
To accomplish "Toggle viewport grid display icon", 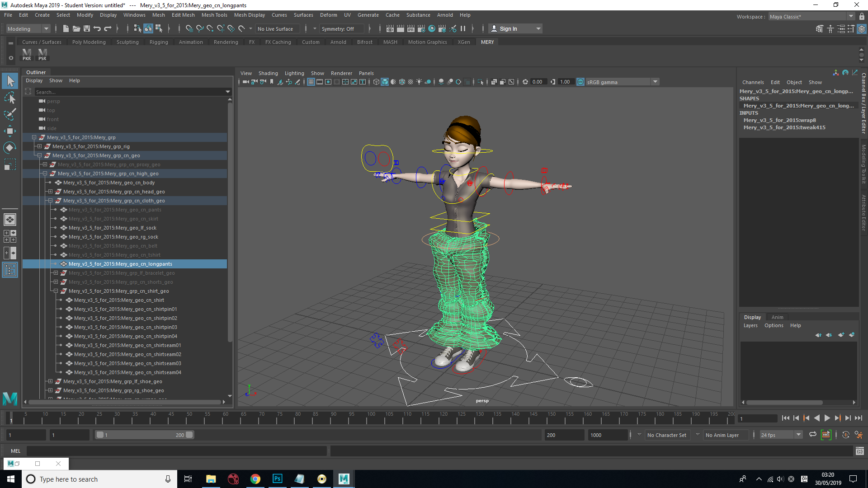I will 311,82.
